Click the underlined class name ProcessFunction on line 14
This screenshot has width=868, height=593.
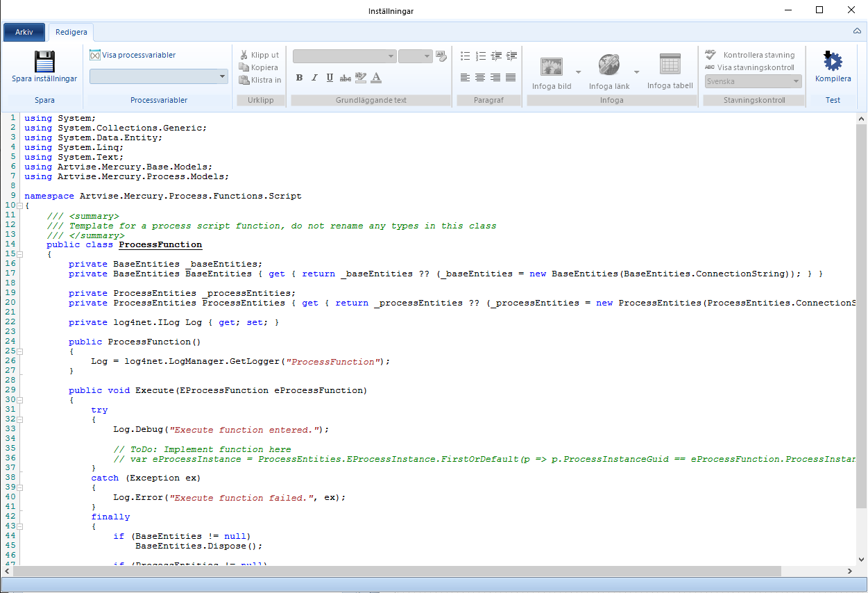[x=160, y=244]
